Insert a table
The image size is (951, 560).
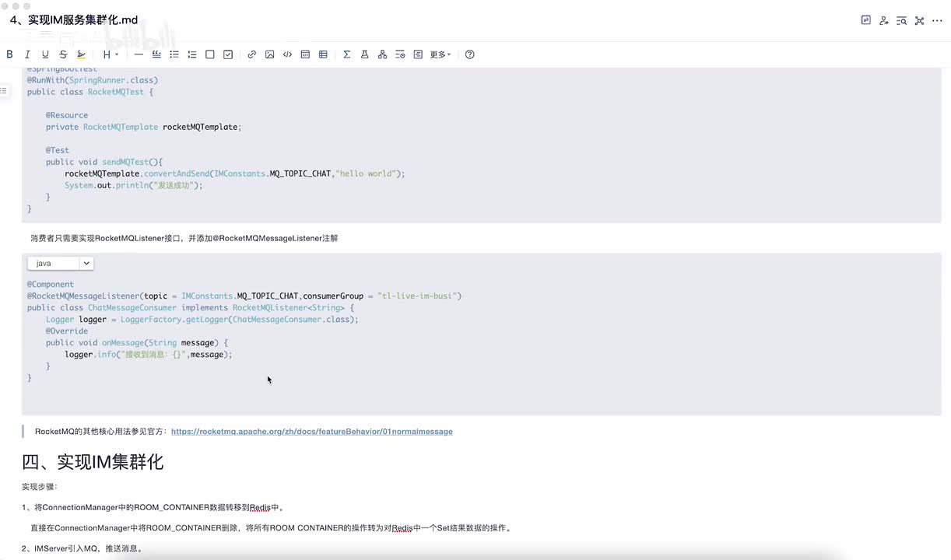point(323,54)
